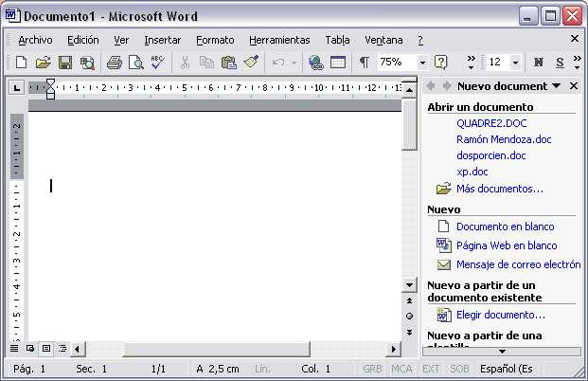Open xp.doc link
The height and width of the screenshot is (381, 588).
pyautogui.click(x=472, y=172)
